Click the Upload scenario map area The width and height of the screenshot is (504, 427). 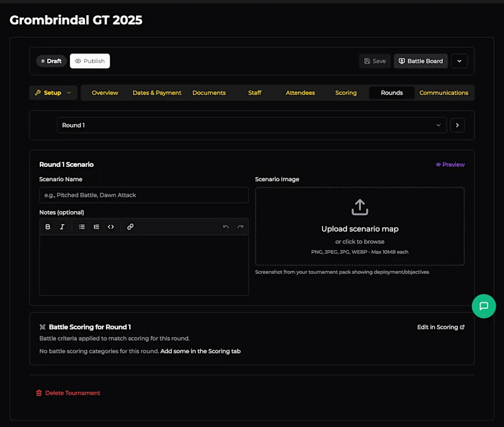click(360, 226)
